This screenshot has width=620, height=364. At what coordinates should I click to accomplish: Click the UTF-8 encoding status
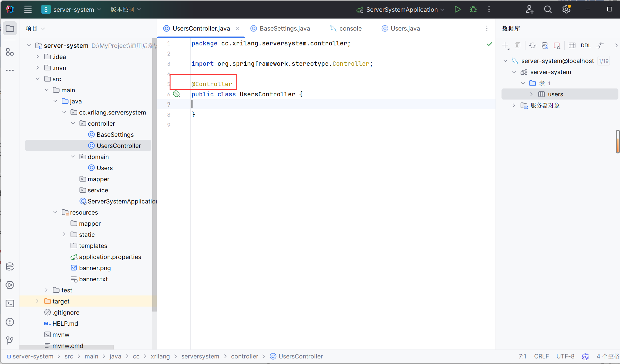click(565, 357)
